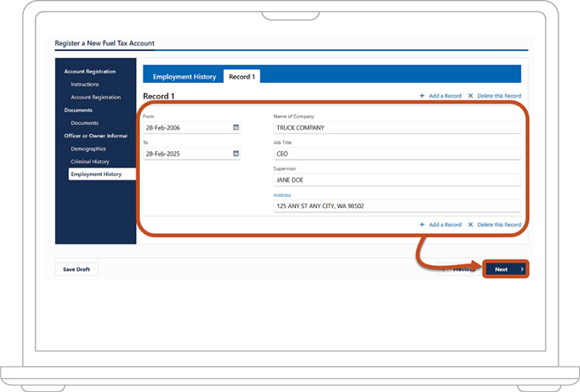Screen dimensions: 580x392
Task: Click the Next button
Action: pyautogui.click(x=506, y=269)
